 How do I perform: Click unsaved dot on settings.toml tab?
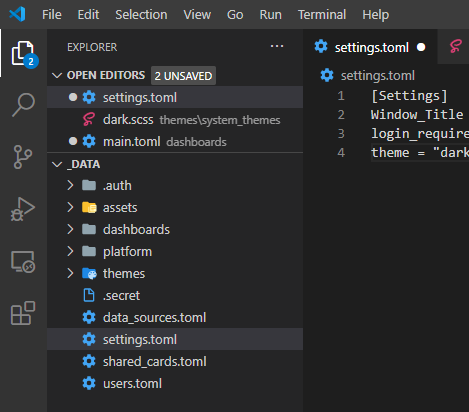(x=421, y=47)
